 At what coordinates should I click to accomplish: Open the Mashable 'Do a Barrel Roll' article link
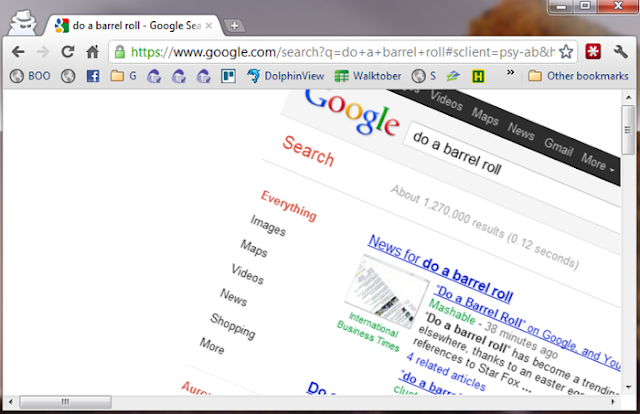[x=528, y=327]
